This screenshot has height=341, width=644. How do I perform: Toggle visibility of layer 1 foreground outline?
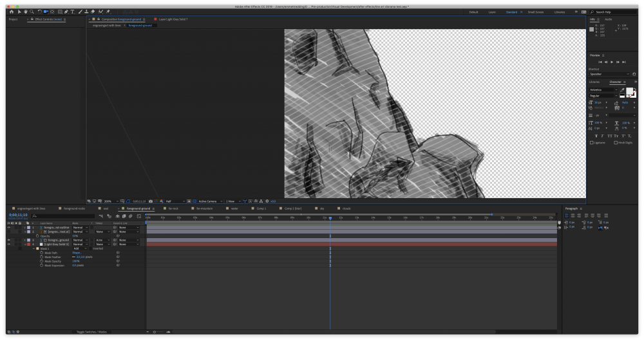tap(8, 227)
